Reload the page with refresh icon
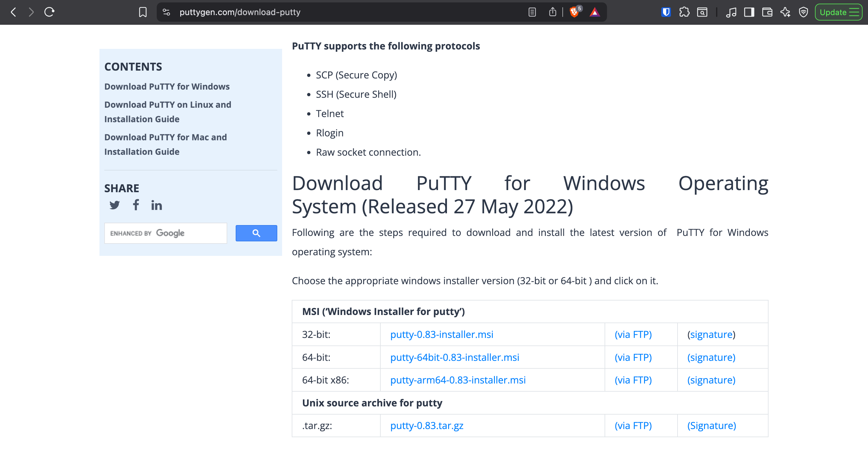Viewport: 868px width, 458px height. pyautogui.click(x=49, y=12)
